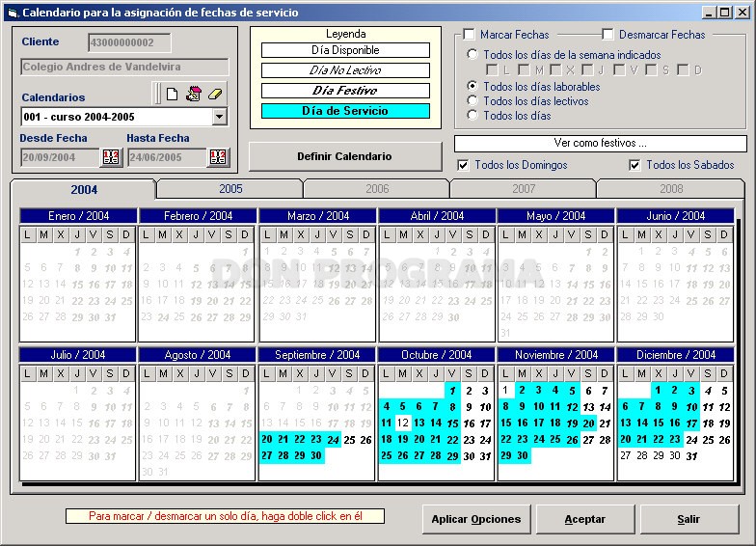Click the Cliente number input field
756x546 pixels.
129,42
